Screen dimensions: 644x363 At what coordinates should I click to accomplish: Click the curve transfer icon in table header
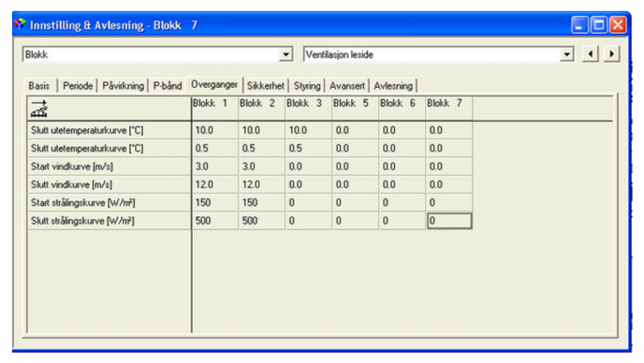39,109
